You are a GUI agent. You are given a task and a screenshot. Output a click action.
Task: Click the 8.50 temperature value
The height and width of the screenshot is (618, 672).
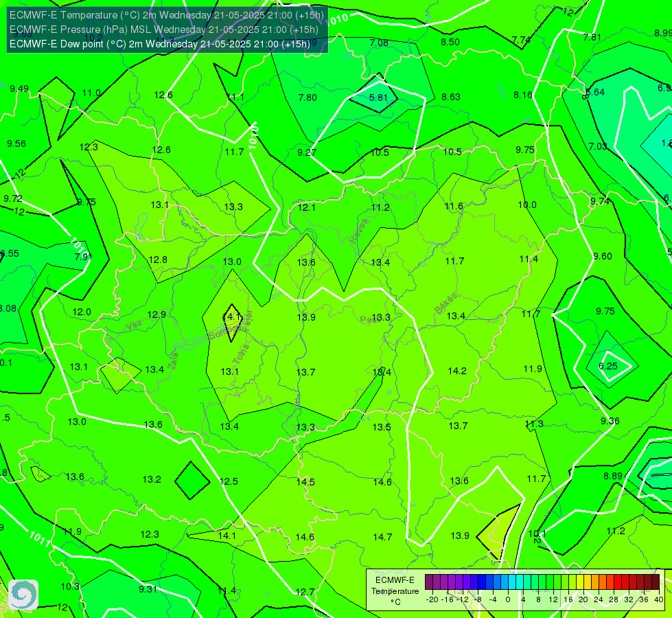pyautogui.click(x=450, y=42)
